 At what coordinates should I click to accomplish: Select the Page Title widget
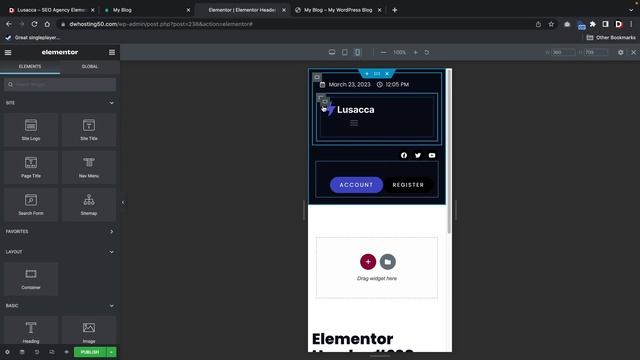(31, 167)
